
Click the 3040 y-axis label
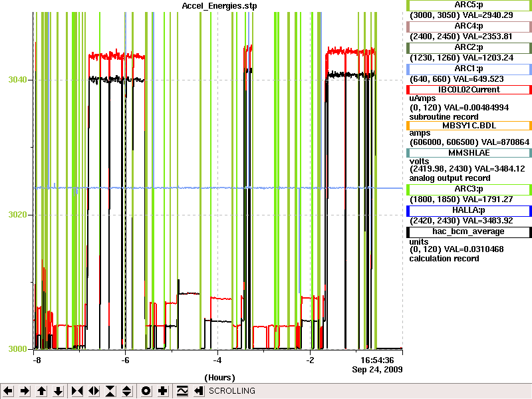coord(17,80)
